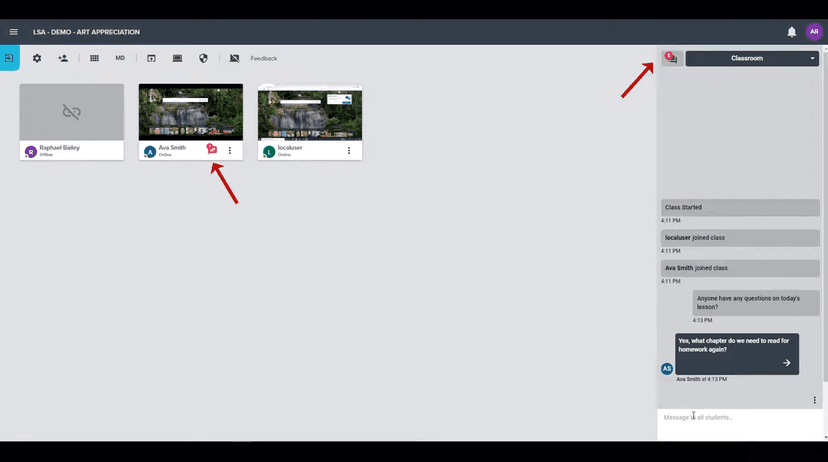This screenshot has width=828, height=462.
Task: Select the MD size view
Action: pos(120,58)
